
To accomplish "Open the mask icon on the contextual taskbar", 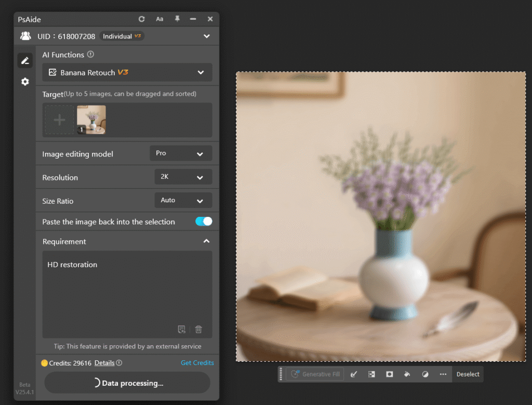I will tap(389, 374).
